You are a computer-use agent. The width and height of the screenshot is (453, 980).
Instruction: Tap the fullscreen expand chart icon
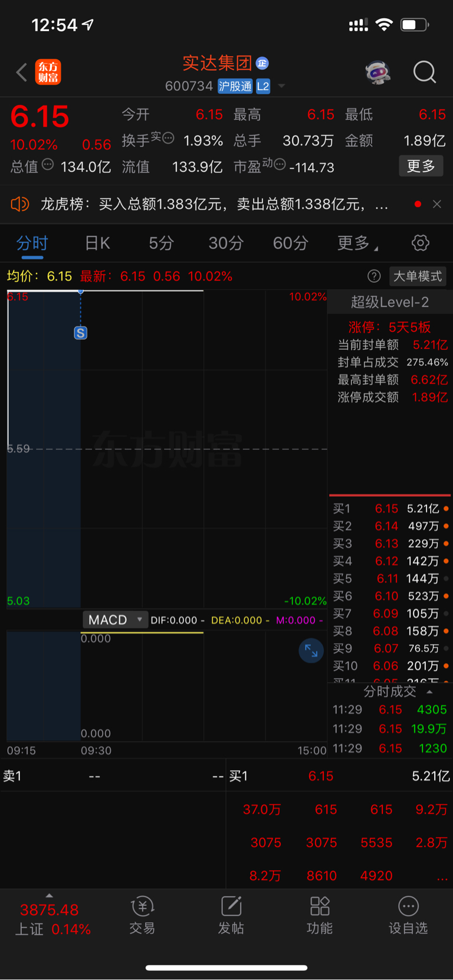(x=311, y=651)
